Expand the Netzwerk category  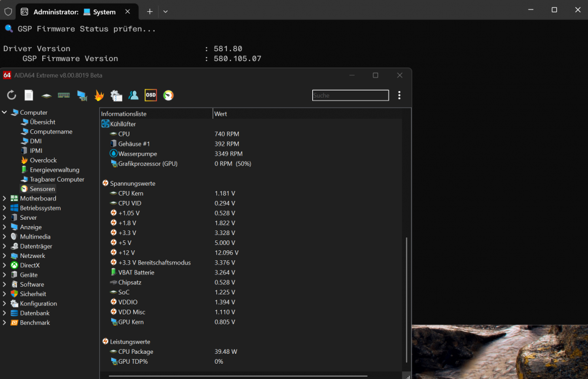(4, 256)
